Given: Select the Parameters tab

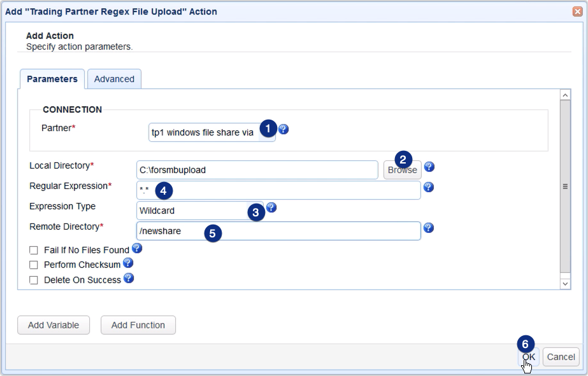Looking at the screenshot, I should point(52,79).
